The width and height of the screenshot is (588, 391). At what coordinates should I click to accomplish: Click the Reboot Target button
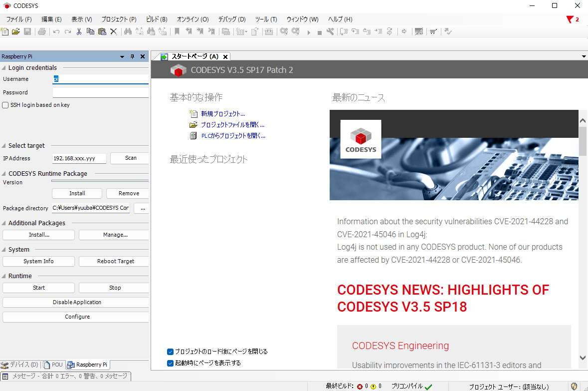pos(114,262)
